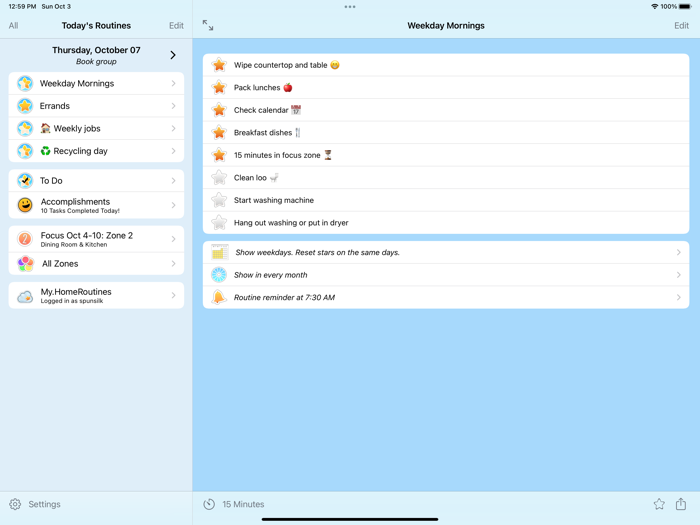Mark Clean loo task star complete
The image size is (700, 525).
point(219,178)
